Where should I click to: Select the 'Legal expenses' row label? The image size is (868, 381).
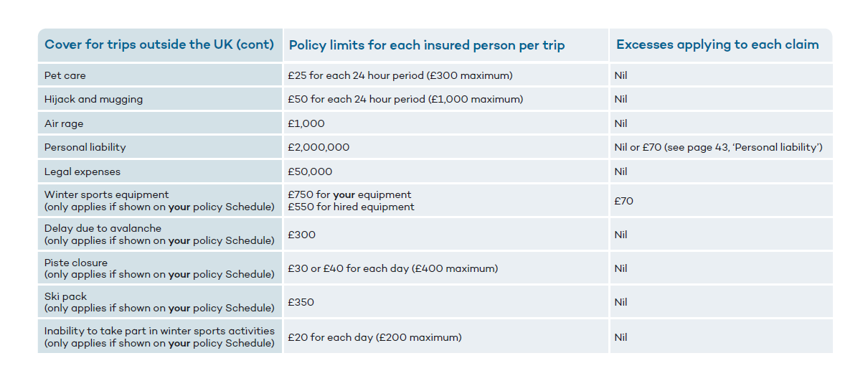[x=82, y=171]
